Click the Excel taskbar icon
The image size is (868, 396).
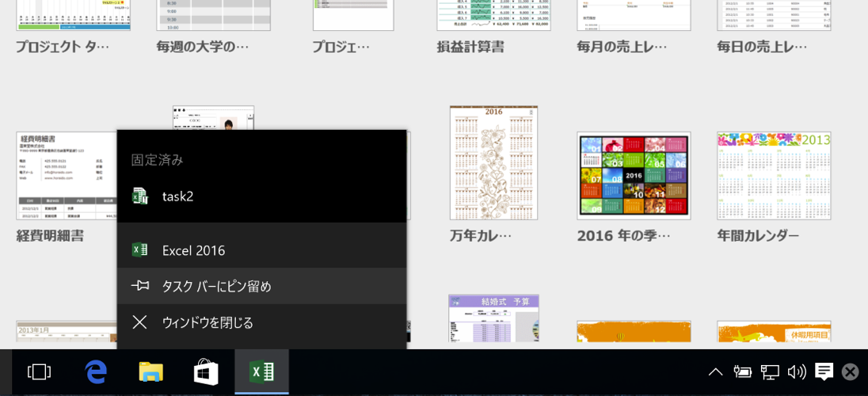261,371
